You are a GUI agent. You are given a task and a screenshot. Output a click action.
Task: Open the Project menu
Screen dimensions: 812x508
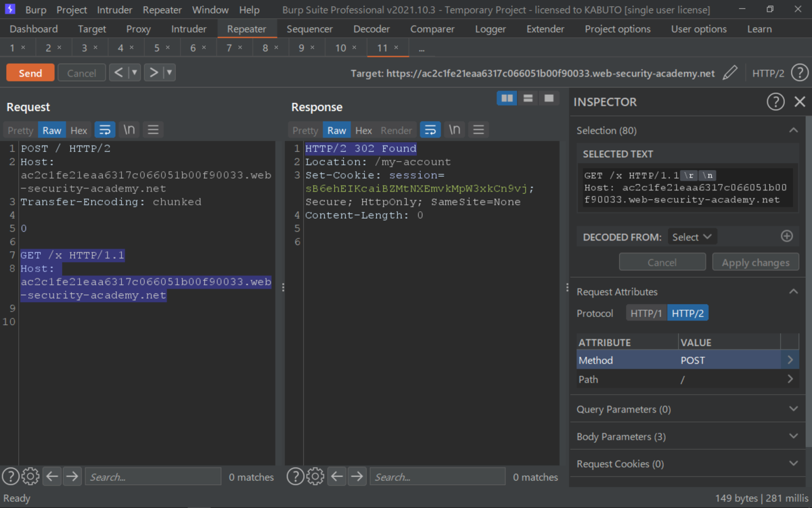[x=72, y=10]
